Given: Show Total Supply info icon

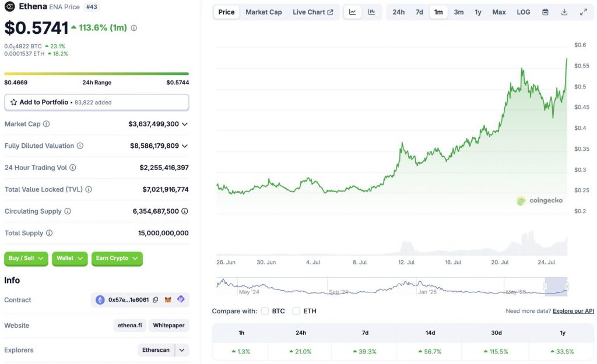Looking at the screenshot, I should 49,233.
